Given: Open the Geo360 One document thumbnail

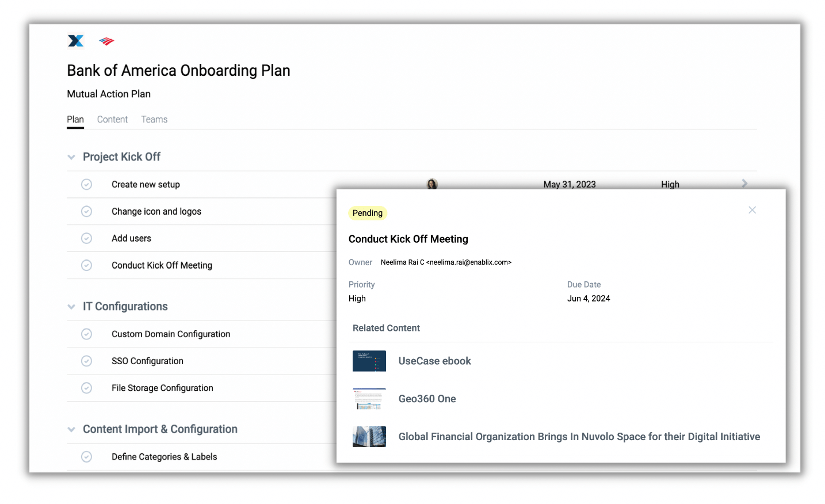Looking at the screenshot, I should pyautogui.click(x=369, y=399).
